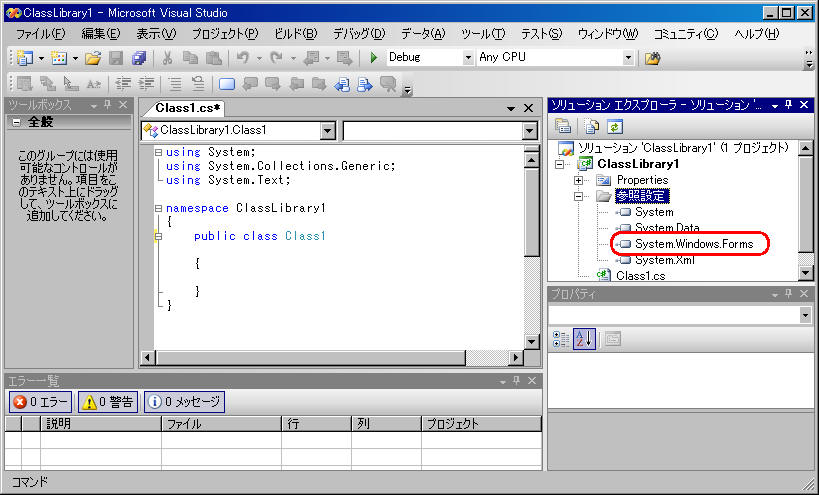
Task: Click Refresh icon in Solution Explorer
Action: (x=615, y=126)
